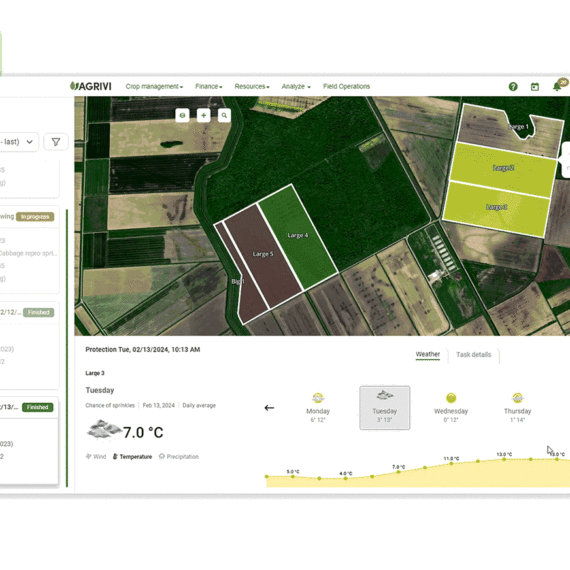Select the Temperature chart option
Image resolution: width=570 pixels, height=570 pixels.
pos(132,457)
